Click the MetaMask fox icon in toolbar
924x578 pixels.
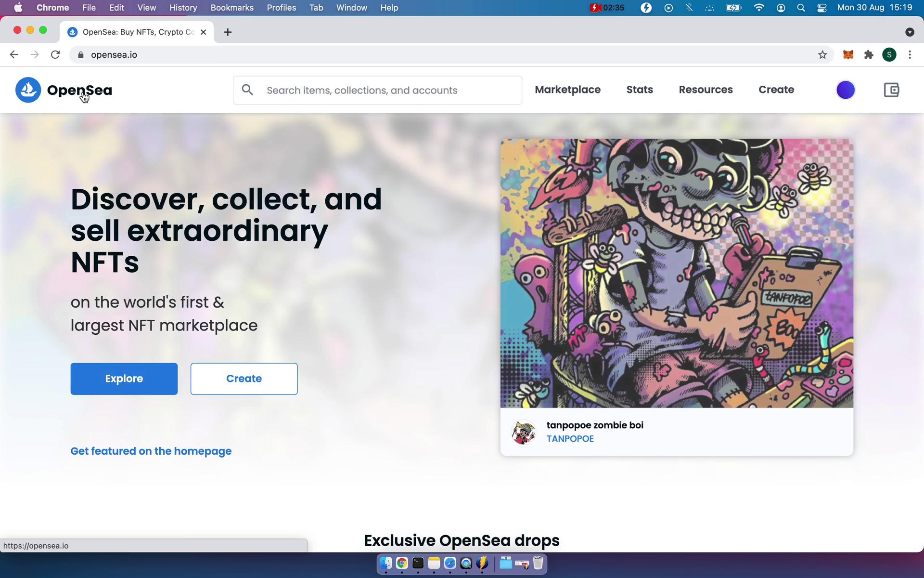[849, 54]
